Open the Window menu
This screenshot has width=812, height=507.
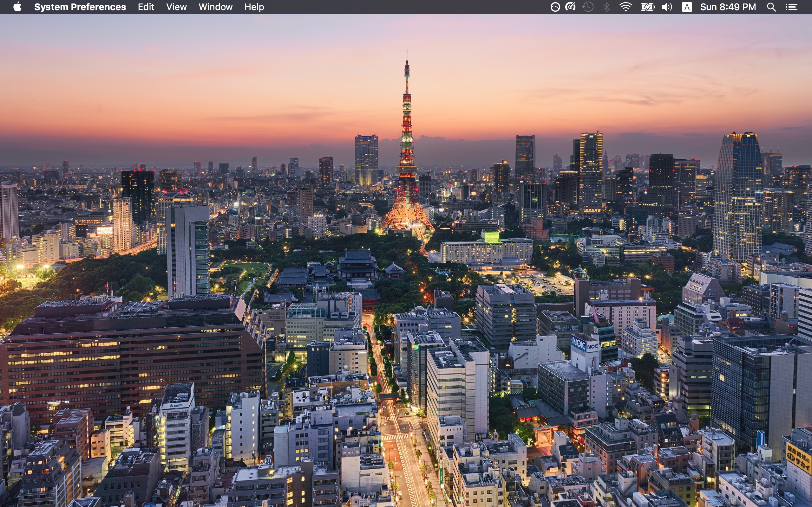point(215,7)
